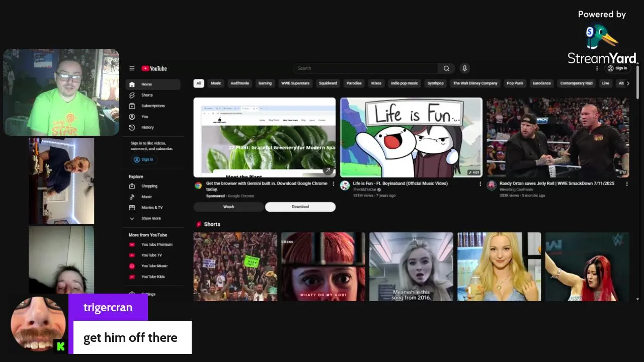This screenshot has width=644, height=362.
Task: Click the Home icon in sidebar
Action: pyautogui.click(x=132, y=84)
